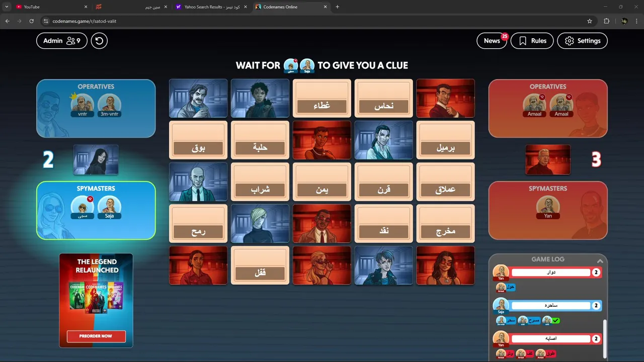This screenshot has height=362, width=644.
Task: Select the قفل word card
Action: tap(260, 265)
